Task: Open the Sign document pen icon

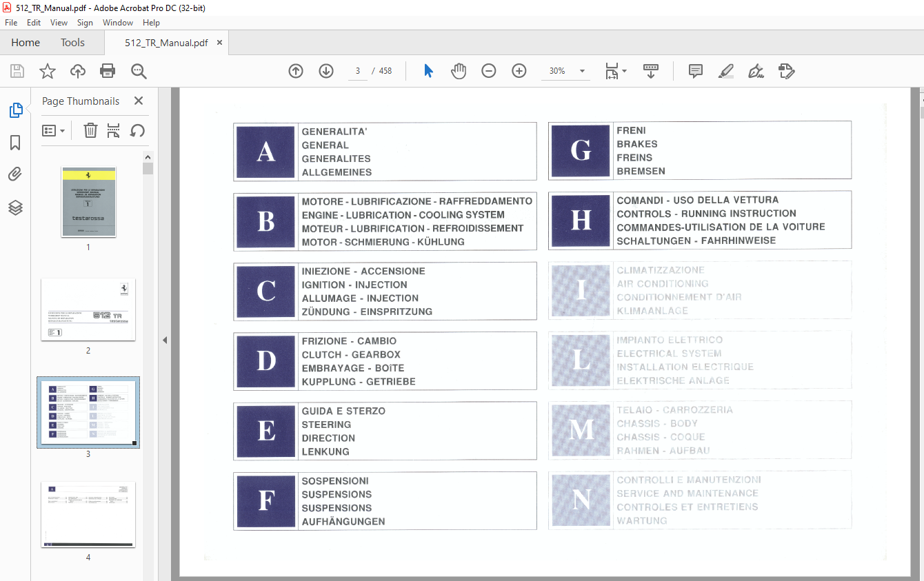Action: (756, 71)
